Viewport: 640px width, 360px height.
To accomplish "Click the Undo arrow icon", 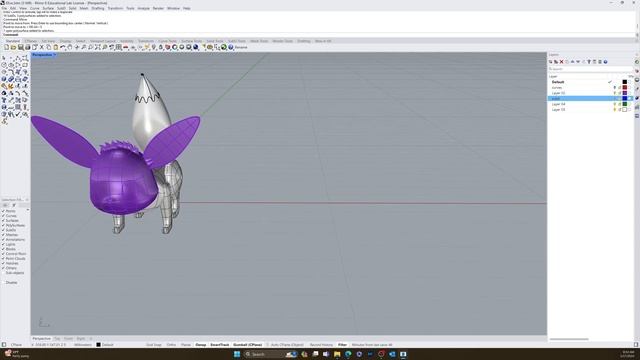I will 62,47.
